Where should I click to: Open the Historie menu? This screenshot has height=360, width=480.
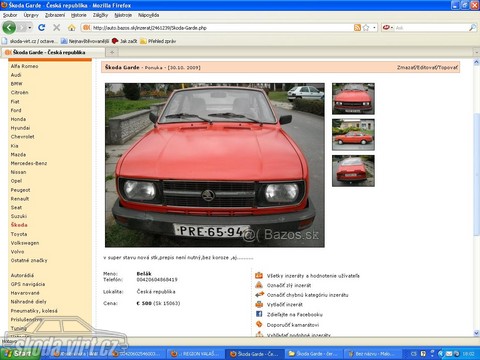pos(79,15)
